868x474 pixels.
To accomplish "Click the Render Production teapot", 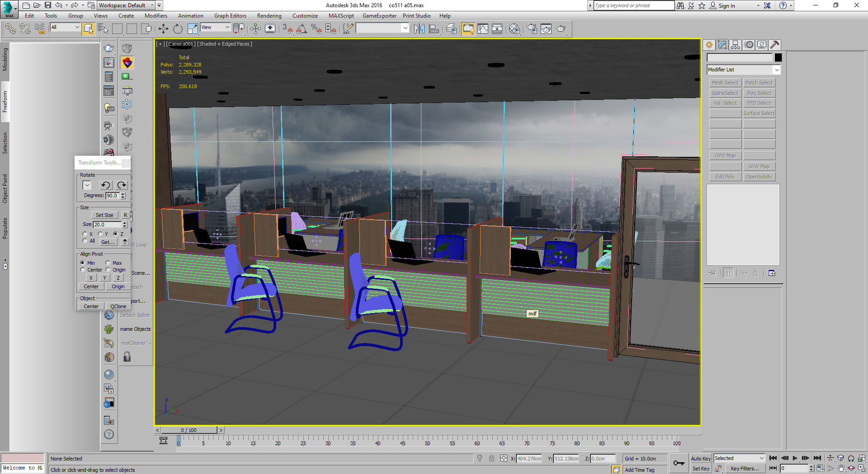I will click(561, 29).
